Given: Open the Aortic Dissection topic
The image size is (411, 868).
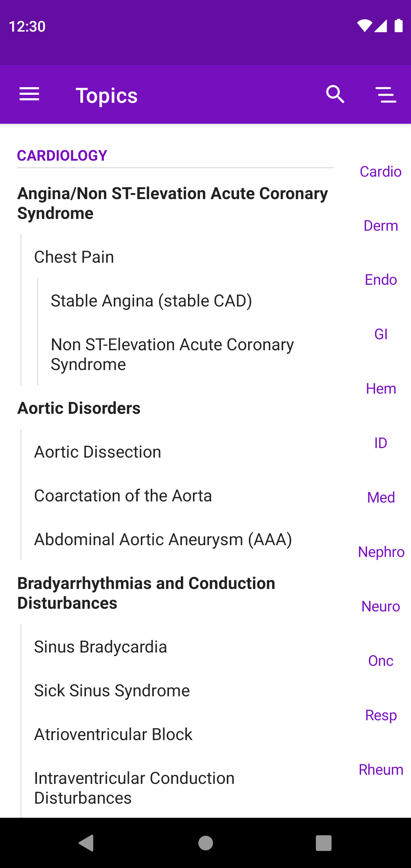Looking at the screenshot, I should pos(98,452).
